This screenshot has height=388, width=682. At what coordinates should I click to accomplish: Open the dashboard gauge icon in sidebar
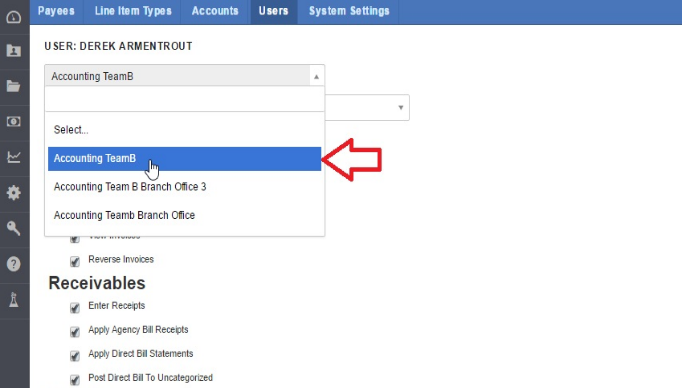pyautogui.click(x=14, y=17)
